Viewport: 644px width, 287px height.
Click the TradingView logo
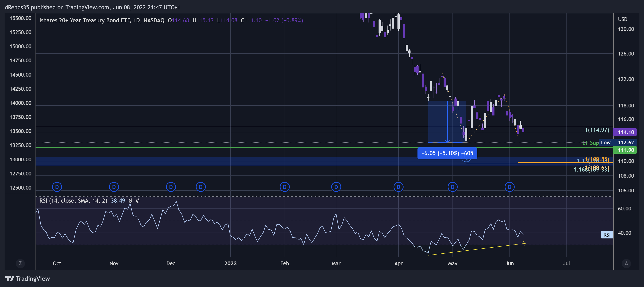pos(27,278)
